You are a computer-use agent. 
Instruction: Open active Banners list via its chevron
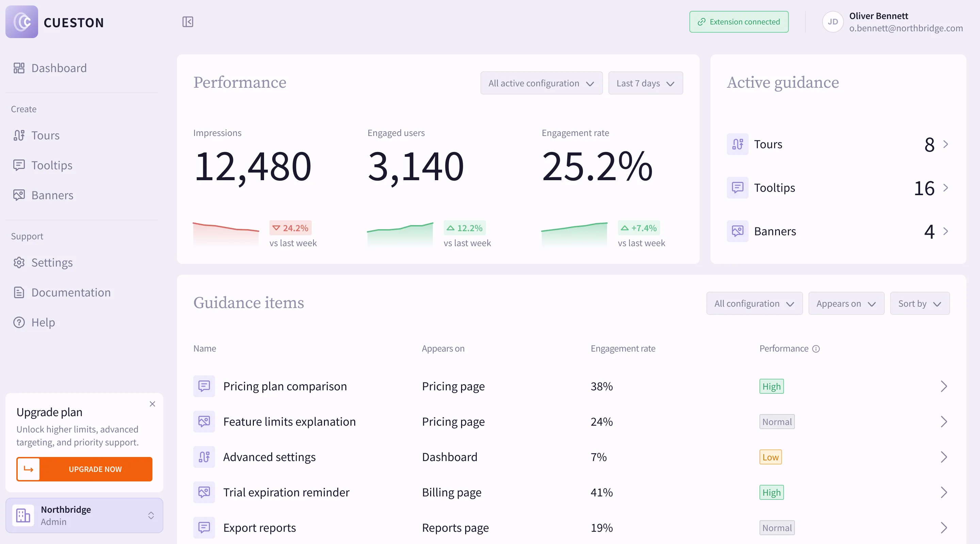pyautogui.click(x=945, y=231)
